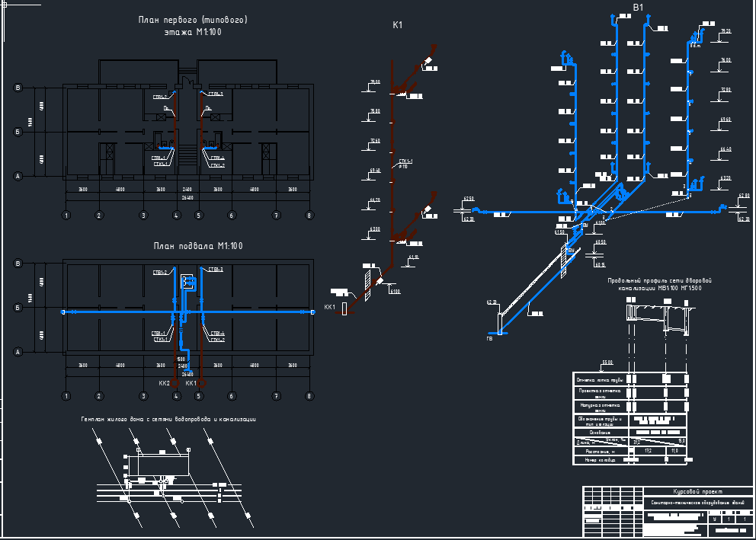Select axis bubble 'Б' on the basement plan

click(18, 308)
